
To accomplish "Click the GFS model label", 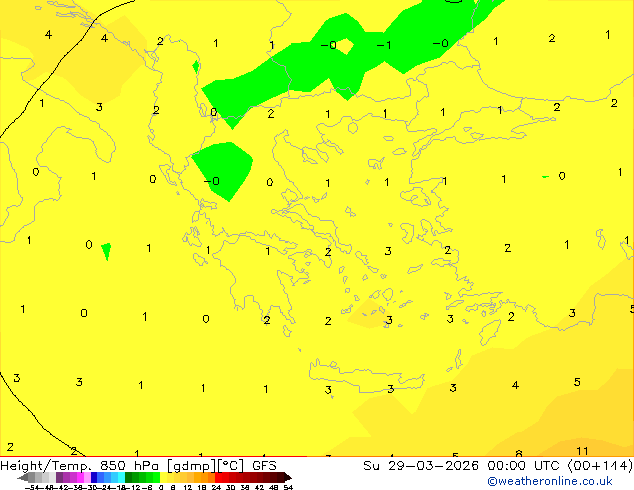I will click(x=264, y=465).
